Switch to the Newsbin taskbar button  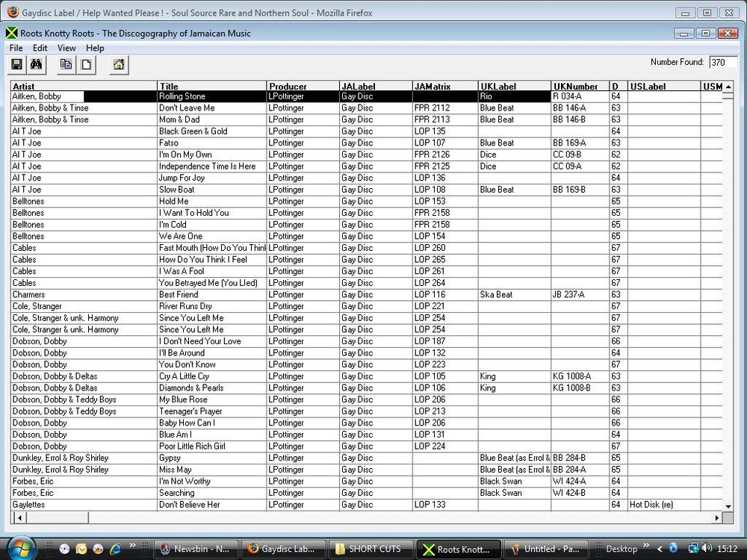(194, 549)
